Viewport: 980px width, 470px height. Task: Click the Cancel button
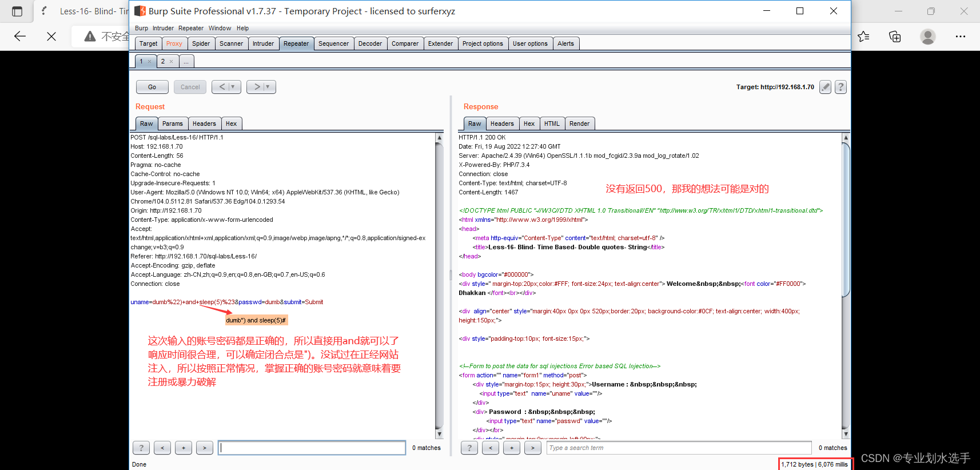[190, 87]
